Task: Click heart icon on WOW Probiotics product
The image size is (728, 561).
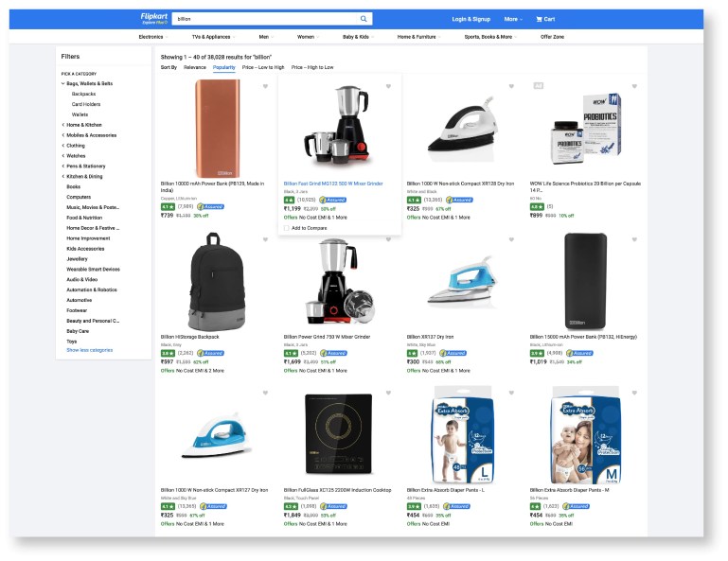Action: 634,87
